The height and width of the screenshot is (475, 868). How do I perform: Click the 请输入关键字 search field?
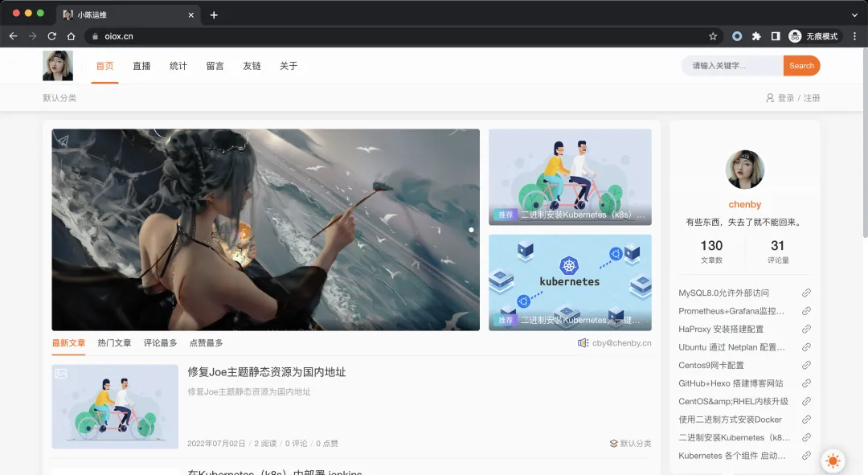(x=732, y=66)
